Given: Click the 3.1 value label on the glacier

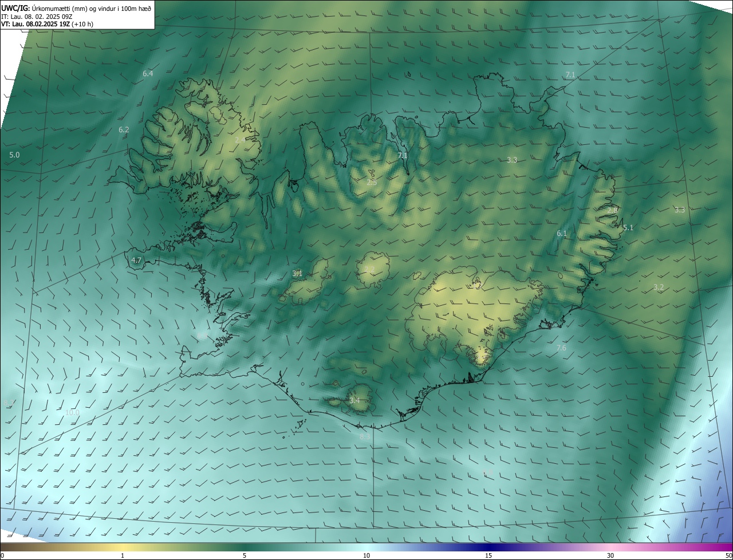Looking at the screenshot, I should coord(297,274).
